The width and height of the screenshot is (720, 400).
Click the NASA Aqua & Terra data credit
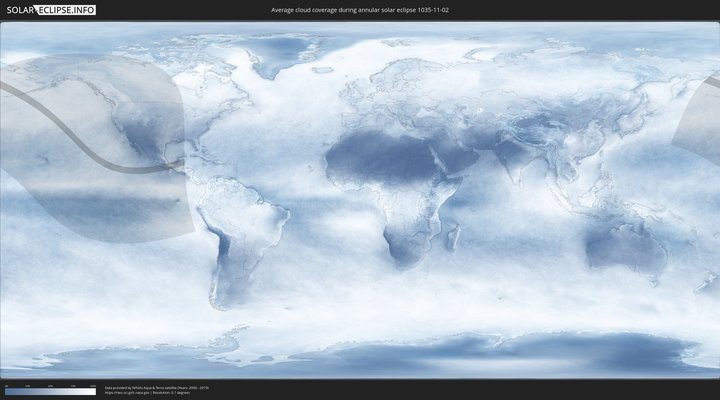(x=156, y=387)
